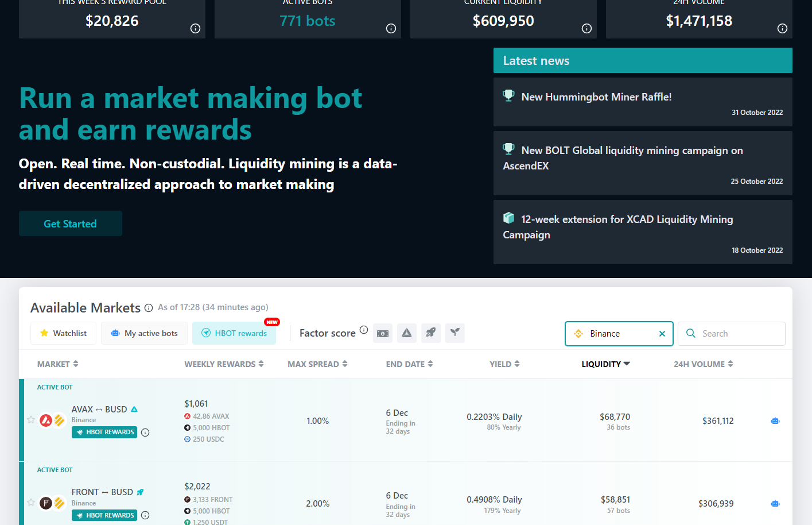Click the 250 USDC reward line
The width and height of the screenshot is (812, 525).
click(204, 439)
